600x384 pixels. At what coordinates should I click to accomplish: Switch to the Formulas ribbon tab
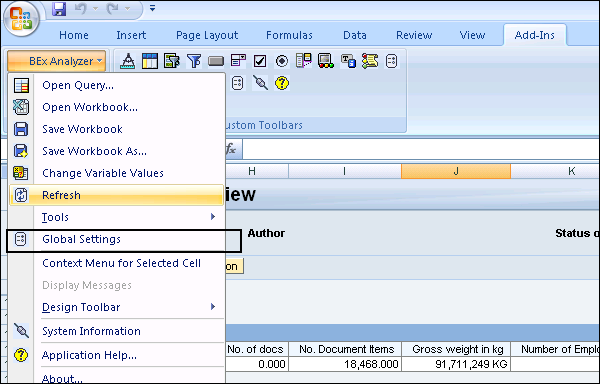(x=289, y=35)
